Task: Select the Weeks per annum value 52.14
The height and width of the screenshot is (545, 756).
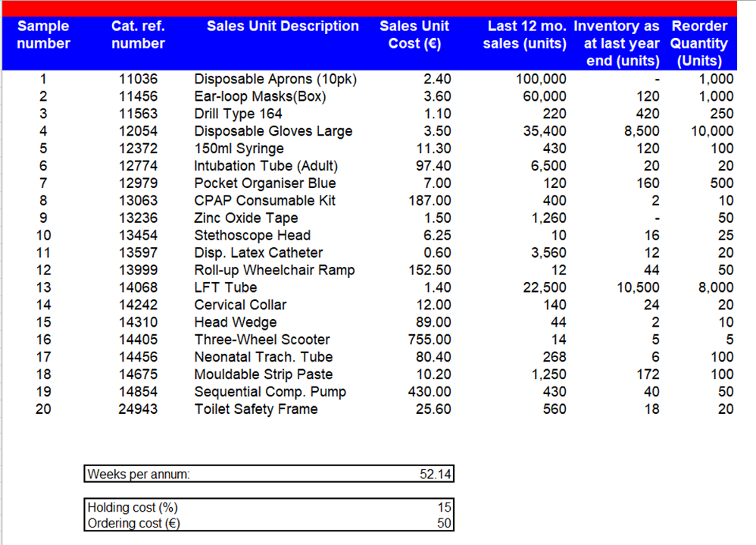Action: click(436, 474)
